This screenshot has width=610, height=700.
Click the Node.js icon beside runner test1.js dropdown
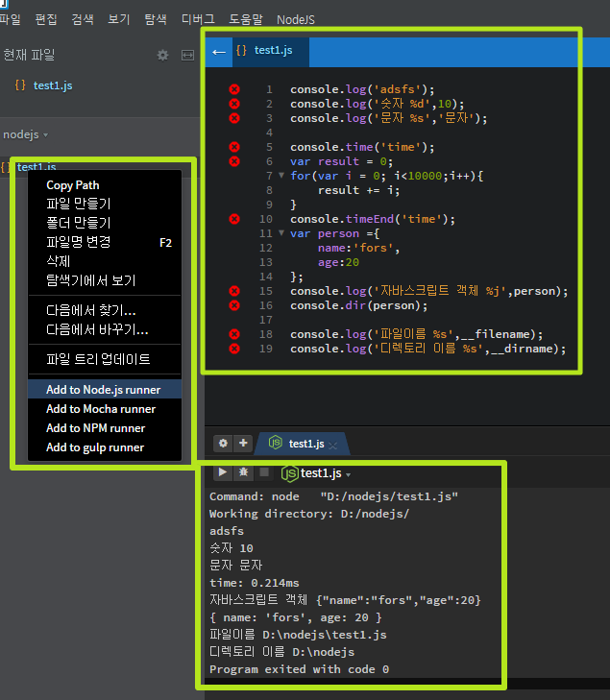[x=289, y=473]
